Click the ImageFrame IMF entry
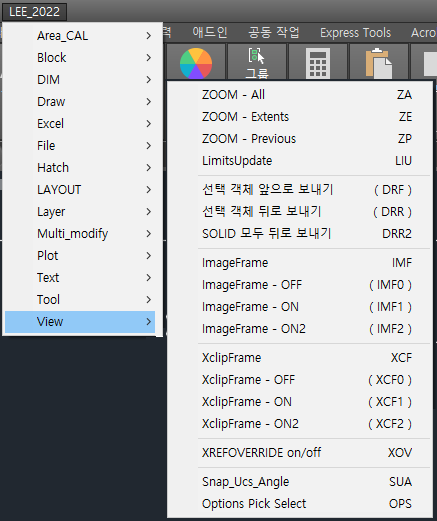The width and height of the screenshot is (437, 521). (x=300, y=263)
